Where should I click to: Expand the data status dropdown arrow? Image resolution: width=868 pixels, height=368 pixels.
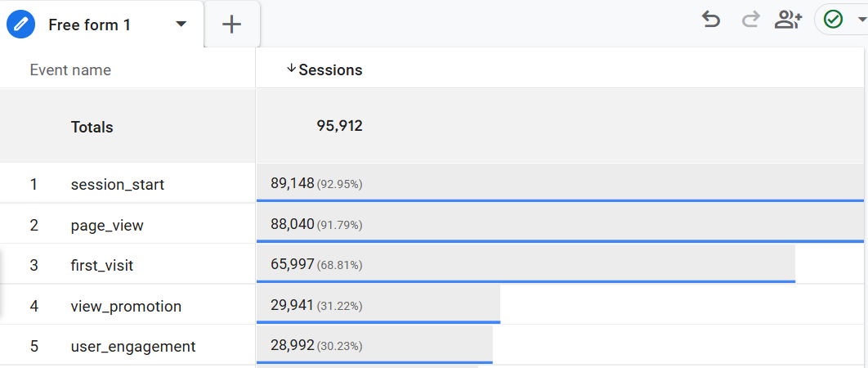tap(861, 20)
